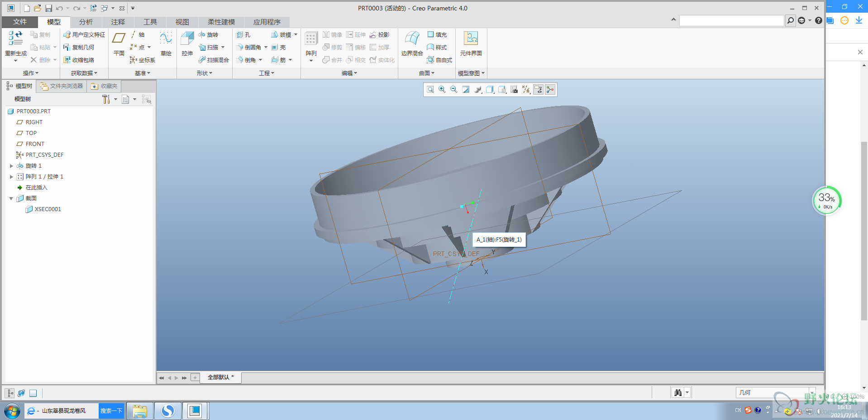
Task: Select the Shell (壳) tool
Action: [x=279, y=47]
